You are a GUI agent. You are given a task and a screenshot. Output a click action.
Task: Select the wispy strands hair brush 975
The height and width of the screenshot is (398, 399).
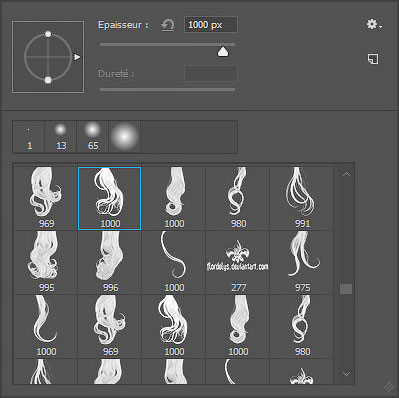click(302, 262)
